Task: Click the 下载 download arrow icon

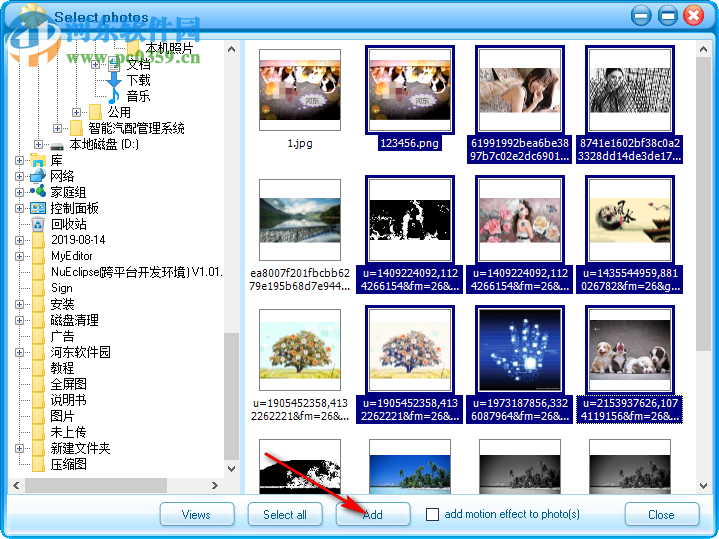Action: point(114,80)
